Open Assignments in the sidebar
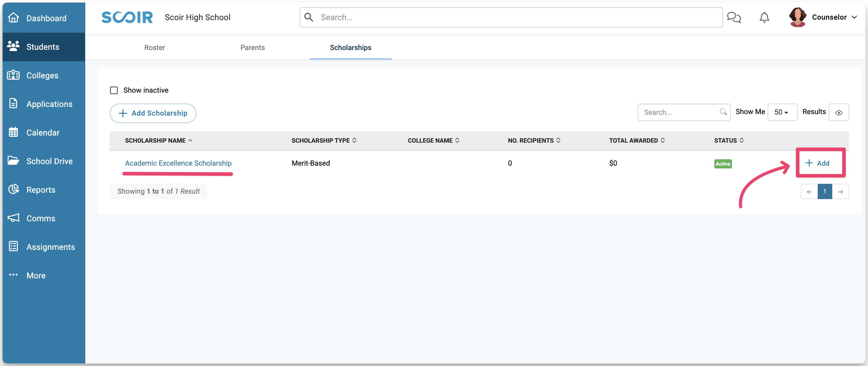This screenshot has height=366, width=868. click(x=51, y=247)
